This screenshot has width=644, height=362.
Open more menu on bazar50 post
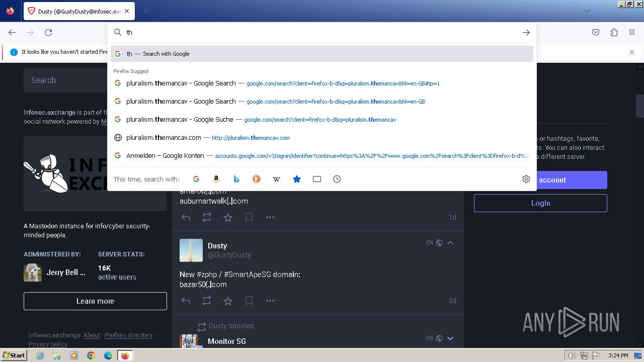tap(270, 301)
